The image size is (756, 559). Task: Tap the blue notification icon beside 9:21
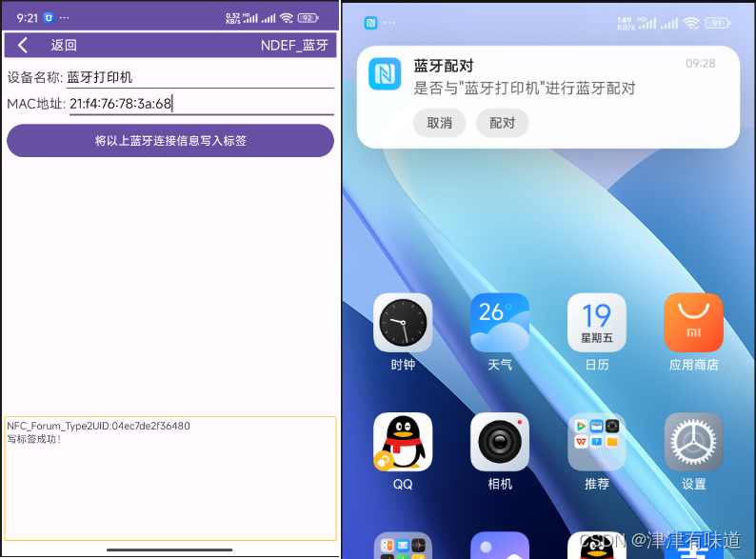tap(49, 18)
